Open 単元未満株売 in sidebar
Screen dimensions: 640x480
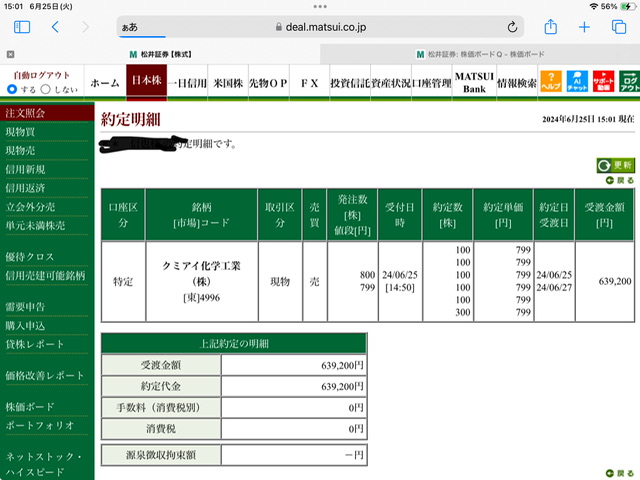(36, 226)
